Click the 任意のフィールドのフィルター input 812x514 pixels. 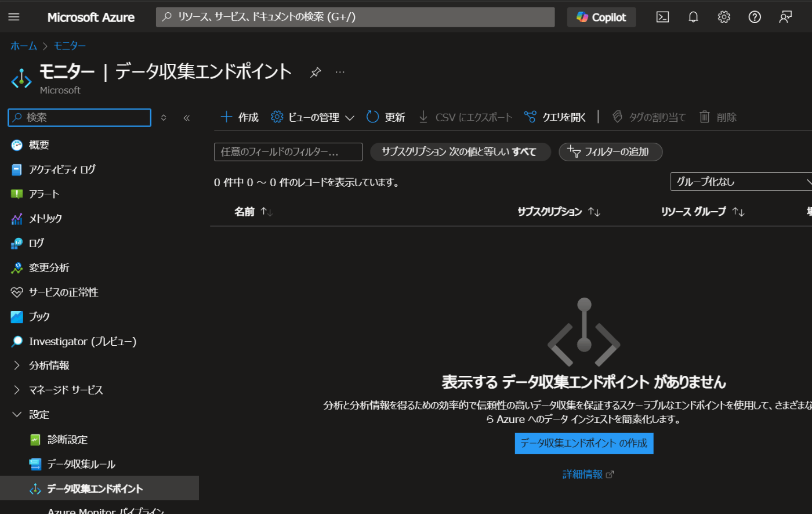pyautogui.click(x=288, y=152)
